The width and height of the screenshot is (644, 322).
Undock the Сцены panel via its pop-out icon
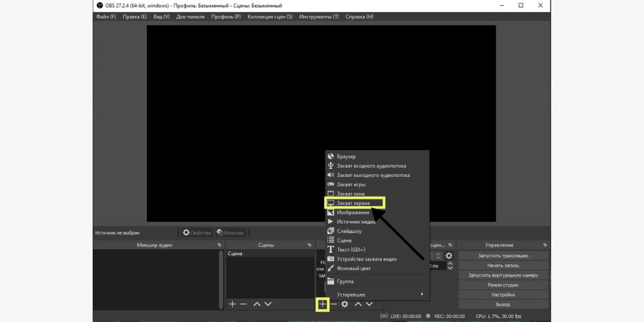pos(309,245)
